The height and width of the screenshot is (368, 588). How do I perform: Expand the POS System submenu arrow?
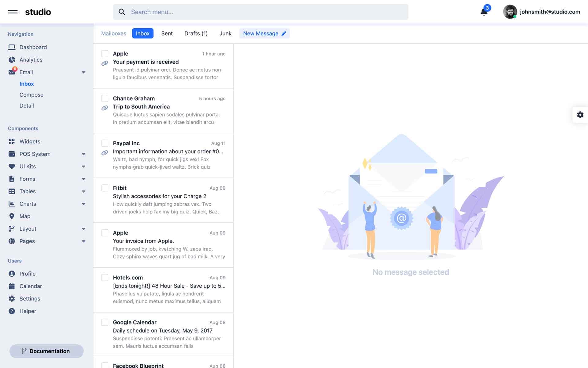[x=84, y=154]
